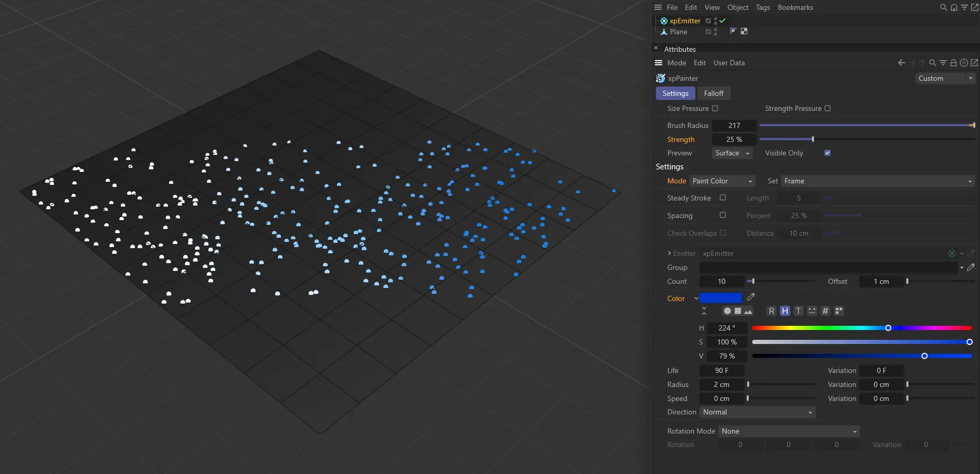Click the Color eyedropper picker icon
The width and height of the screenshot is (980, 474).
(x=751, y=297)
